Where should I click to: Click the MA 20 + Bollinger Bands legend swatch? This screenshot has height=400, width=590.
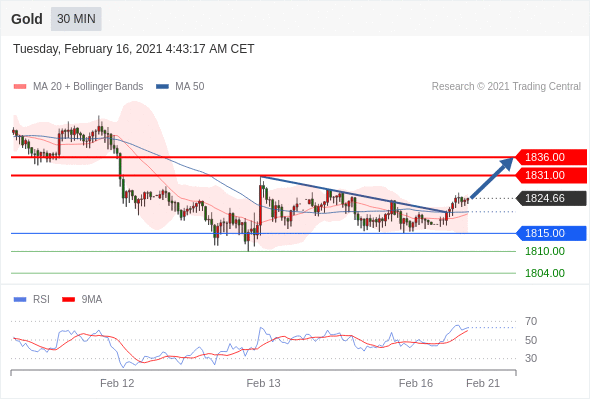point(20,87)
